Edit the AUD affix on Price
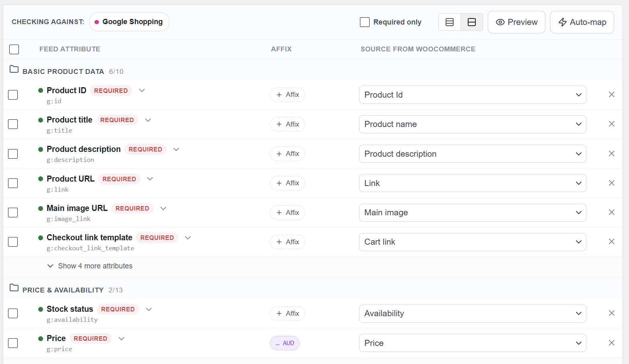Screen dimensions: 629x364 (285, 343)
